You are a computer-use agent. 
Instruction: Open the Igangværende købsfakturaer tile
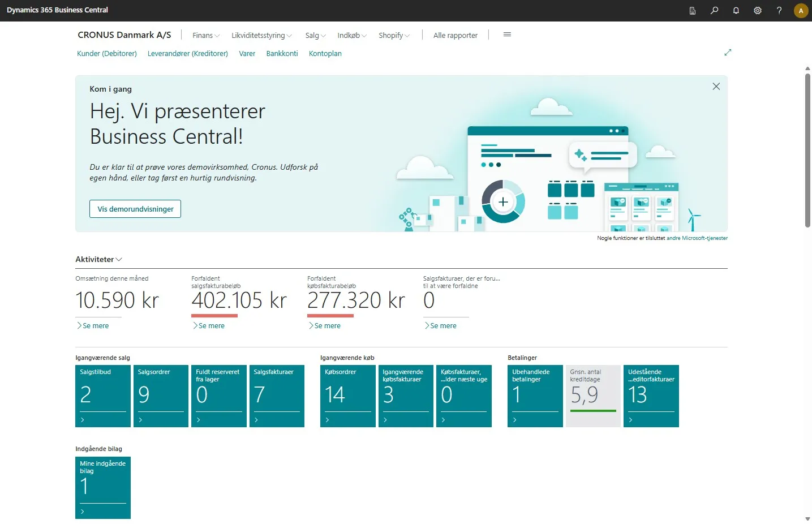click(x=406, y=396)
